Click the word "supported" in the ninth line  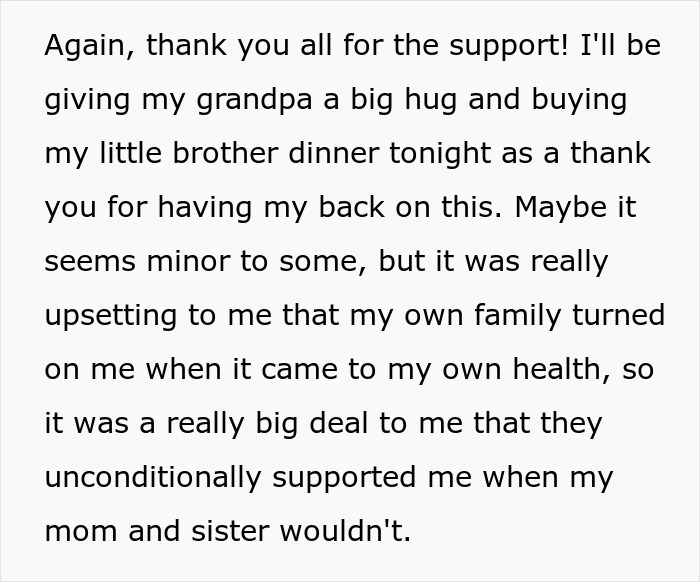click(344, 478)
